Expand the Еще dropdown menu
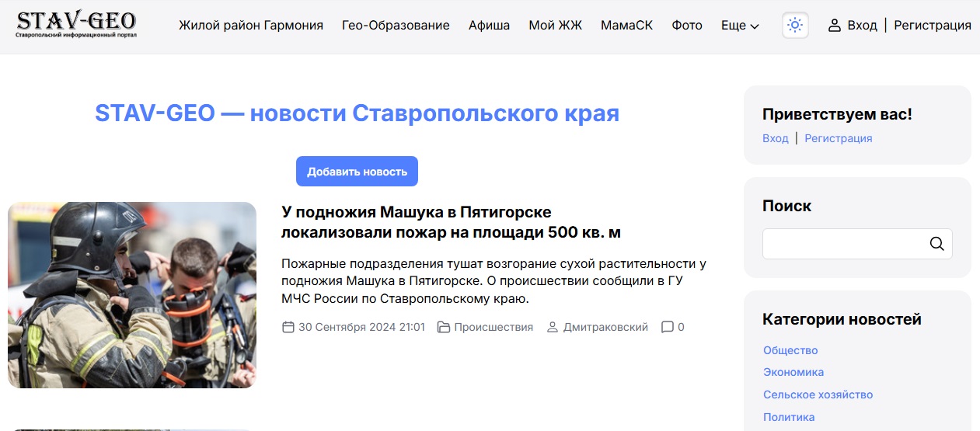Viewport: 980px width, 431px height. pos(739,26)
